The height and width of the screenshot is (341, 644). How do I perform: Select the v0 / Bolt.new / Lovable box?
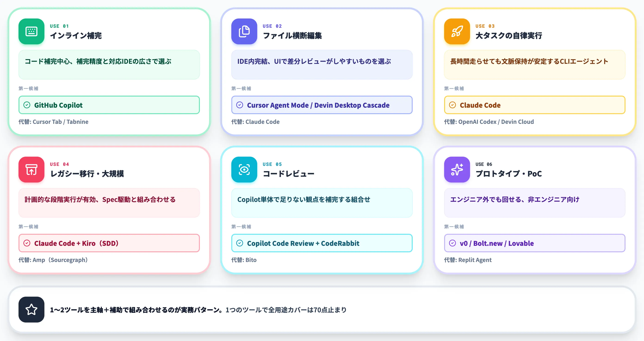tap(535, 243)
